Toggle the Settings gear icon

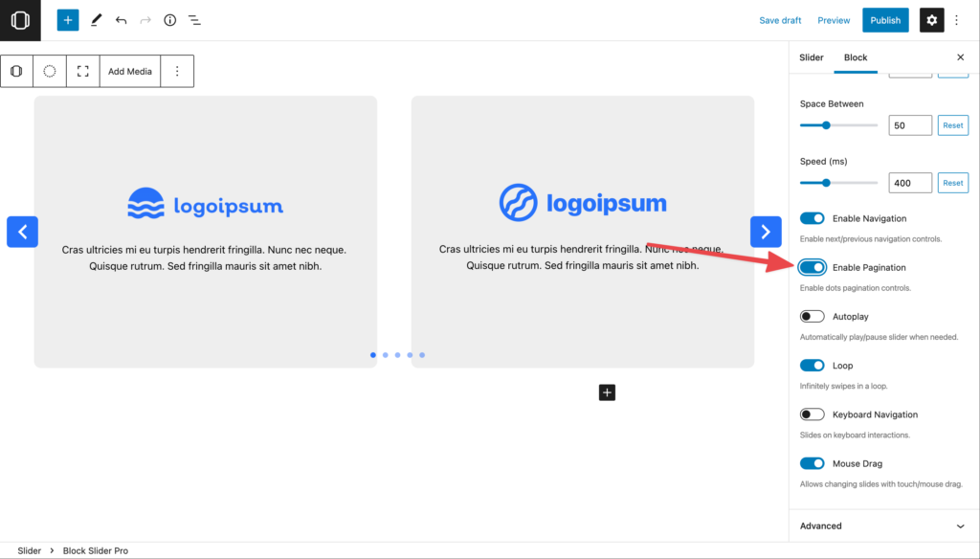931,20
